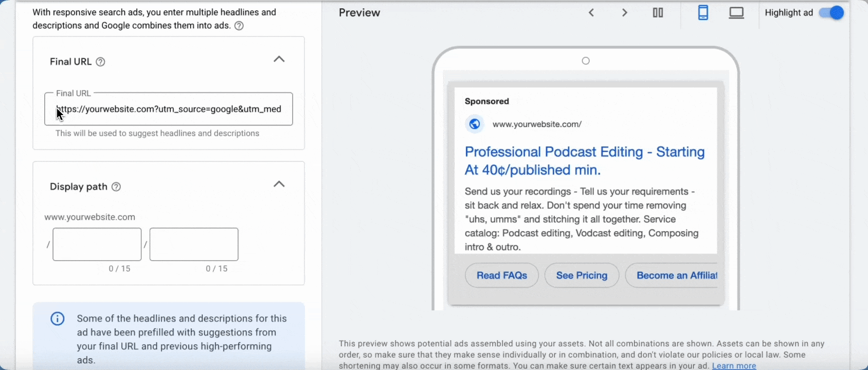Open side-by-side preview layout
Screen dimensions: 868x370
[x=658, y=13]
